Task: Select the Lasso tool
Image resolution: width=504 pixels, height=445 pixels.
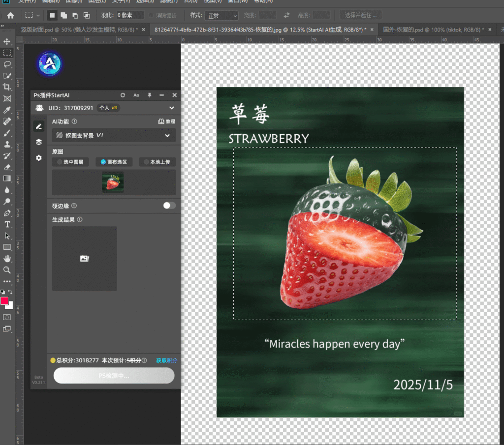Action: [7, 64]
